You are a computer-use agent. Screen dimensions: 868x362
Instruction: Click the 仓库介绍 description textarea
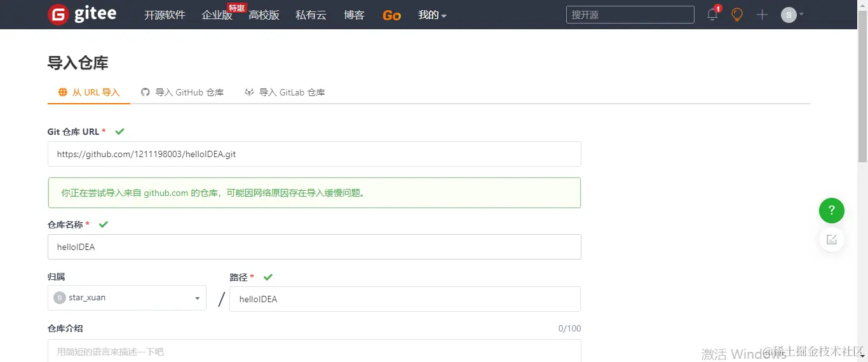315,351
